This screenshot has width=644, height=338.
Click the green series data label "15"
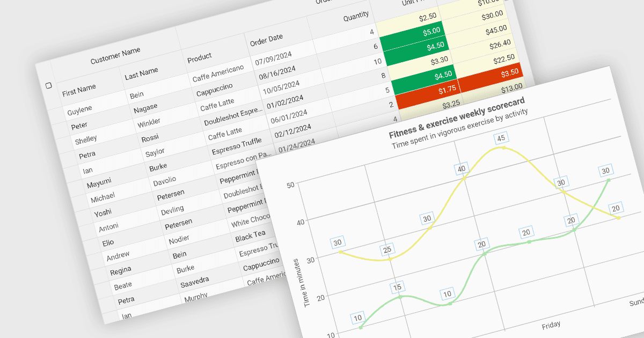point(397,288)
